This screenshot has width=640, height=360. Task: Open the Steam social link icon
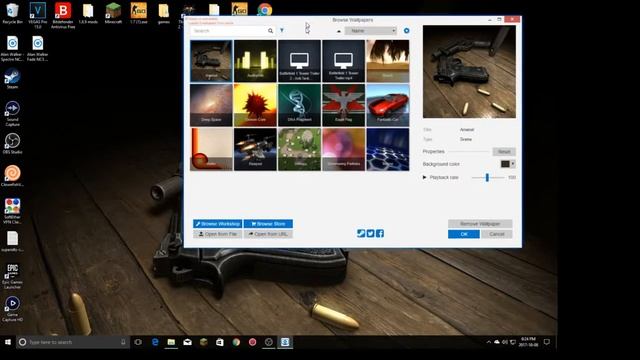[x=361, y=233]
